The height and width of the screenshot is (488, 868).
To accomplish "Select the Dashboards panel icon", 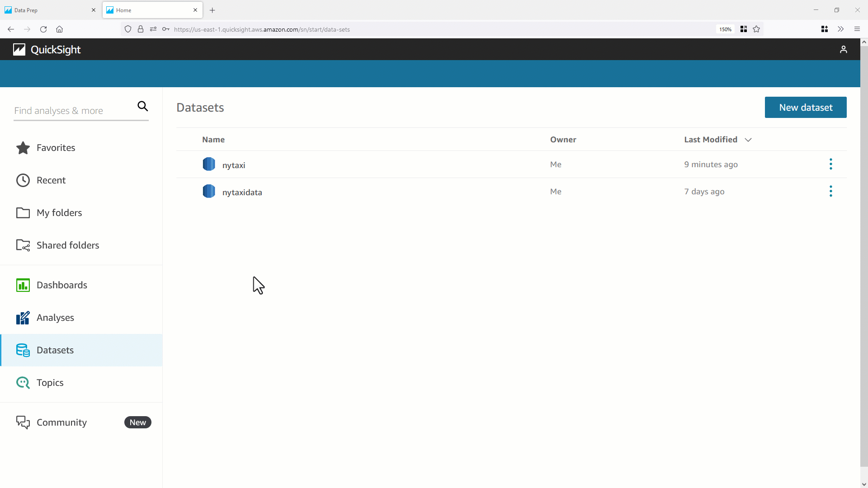I will (x=22, y=285).
